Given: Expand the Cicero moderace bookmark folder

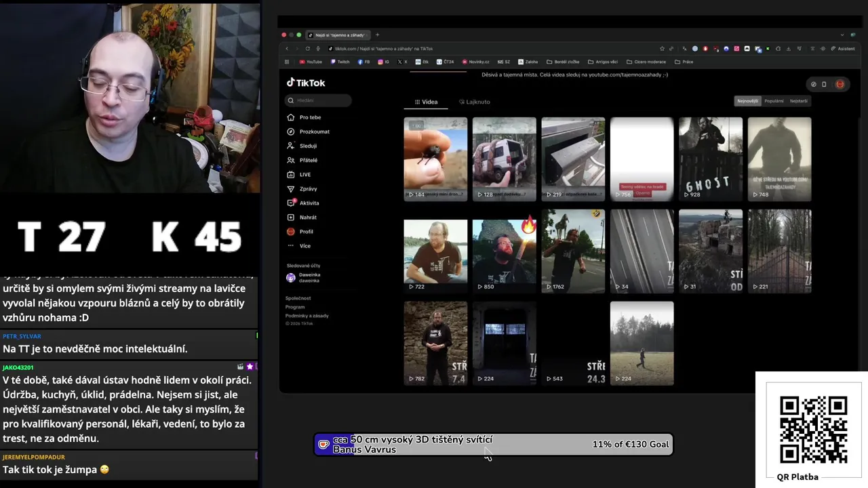Looking at the screenshot, I should [x=646, y=62].
